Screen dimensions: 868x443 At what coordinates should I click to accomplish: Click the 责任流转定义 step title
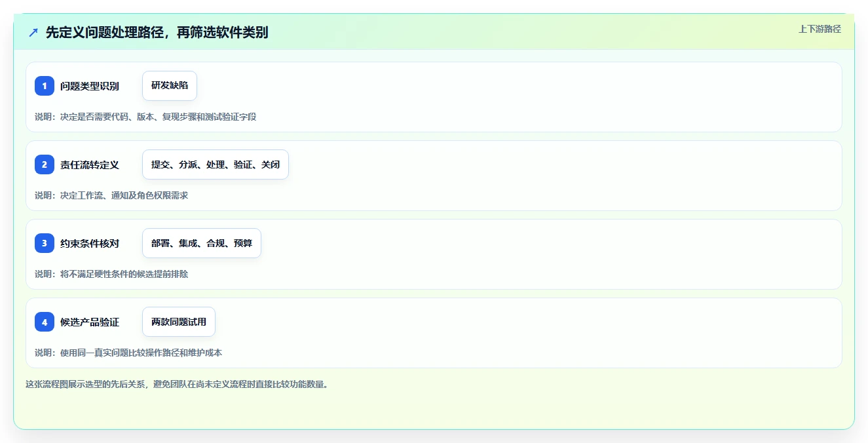coord(90,164)
